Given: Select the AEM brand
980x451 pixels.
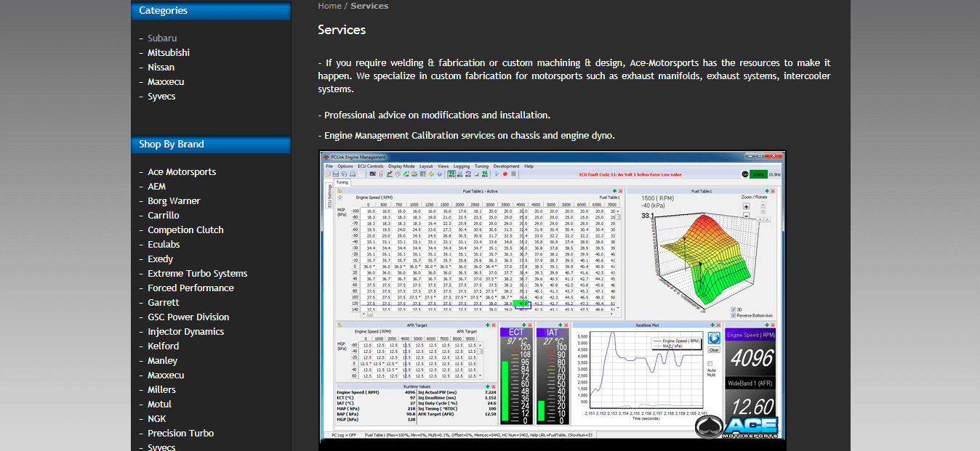Looking at the screenshot, I should [x=156, y=186].
